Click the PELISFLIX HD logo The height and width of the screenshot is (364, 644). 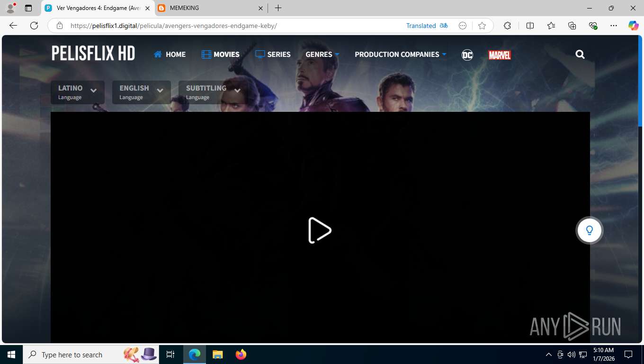coord(93,54)
